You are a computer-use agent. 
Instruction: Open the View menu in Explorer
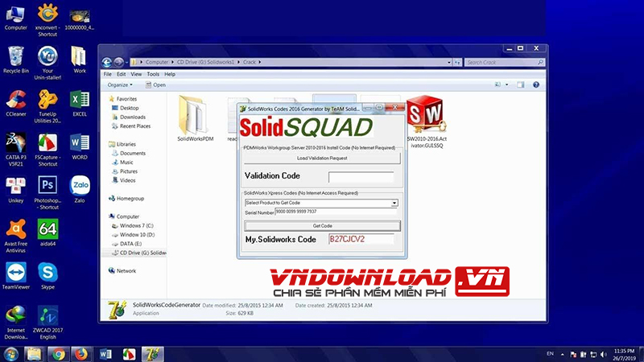136,74
